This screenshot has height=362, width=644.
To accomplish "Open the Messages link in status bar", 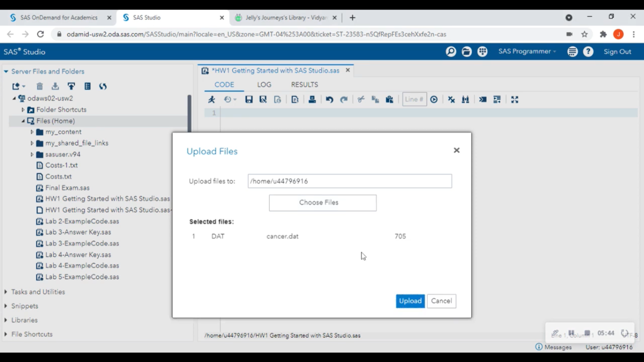I will point(553,347).
